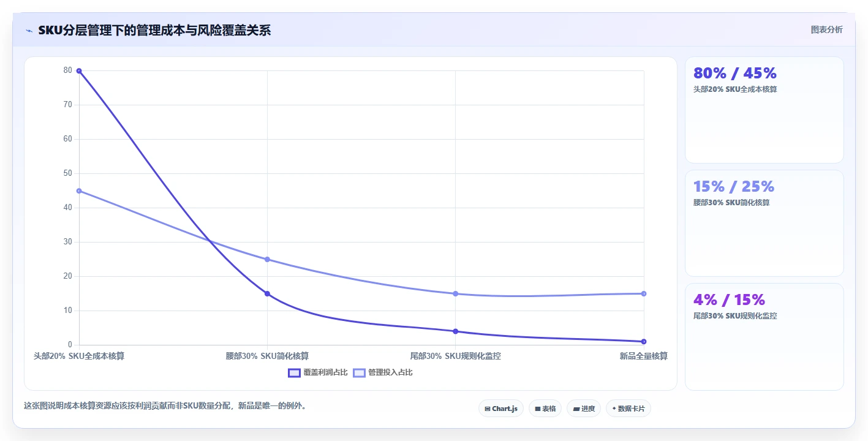Click the x-axis label 头部20% SKU全成本核算
868x441 pixels.
(79, 356)
